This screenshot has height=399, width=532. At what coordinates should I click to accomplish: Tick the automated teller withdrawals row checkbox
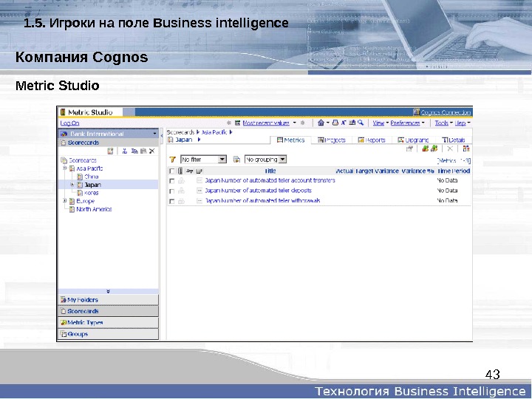(x=172, y=201)
